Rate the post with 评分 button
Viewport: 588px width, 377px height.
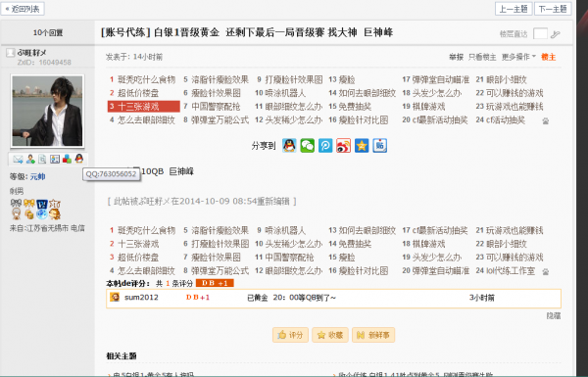290,335
